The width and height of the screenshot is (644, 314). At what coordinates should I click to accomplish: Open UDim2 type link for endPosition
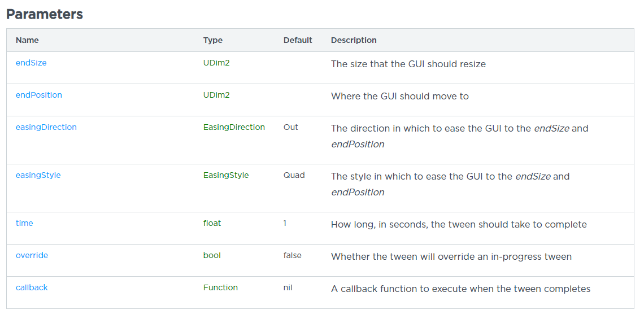click(216, 95)
